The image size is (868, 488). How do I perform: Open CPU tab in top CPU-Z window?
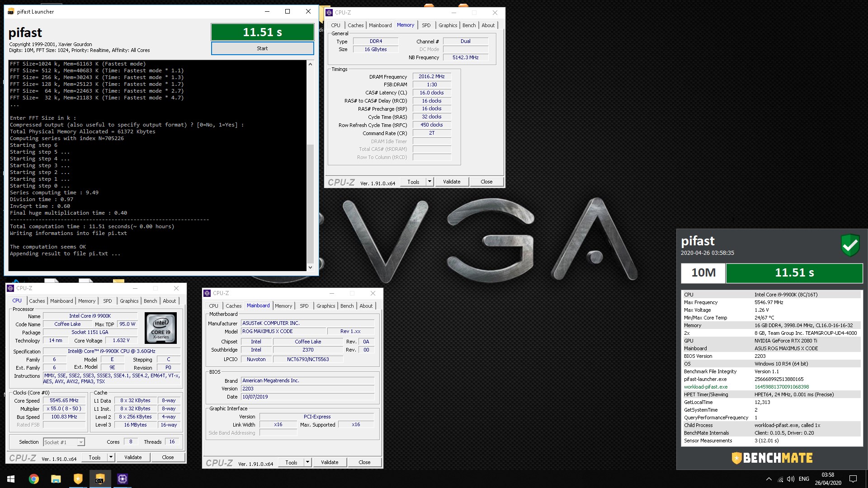pyautogui.click(x=335, y=25)
